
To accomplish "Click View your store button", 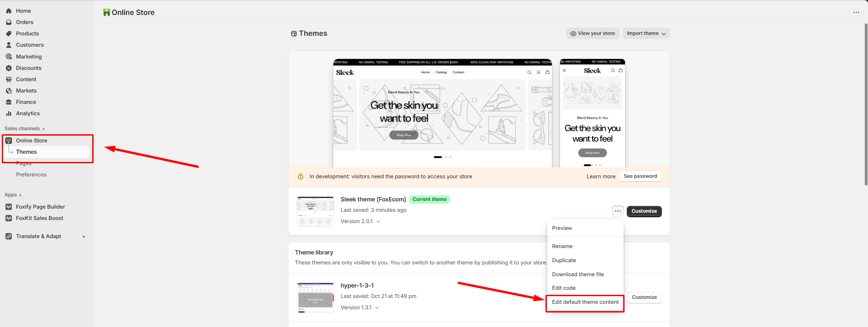I will point(593,34).
